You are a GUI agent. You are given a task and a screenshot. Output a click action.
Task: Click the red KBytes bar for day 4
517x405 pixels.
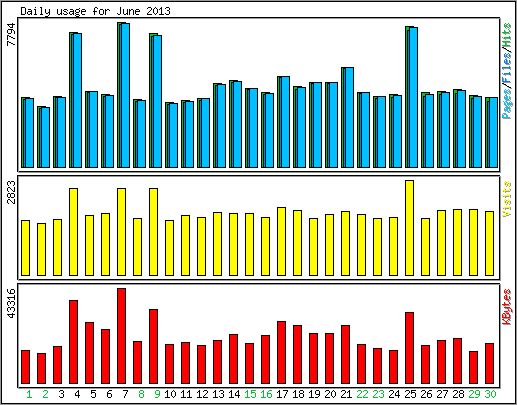coord(73,342)
